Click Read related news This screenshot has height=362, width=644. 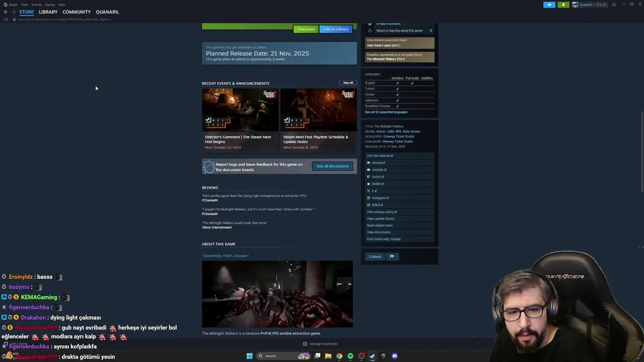(399, 225)
